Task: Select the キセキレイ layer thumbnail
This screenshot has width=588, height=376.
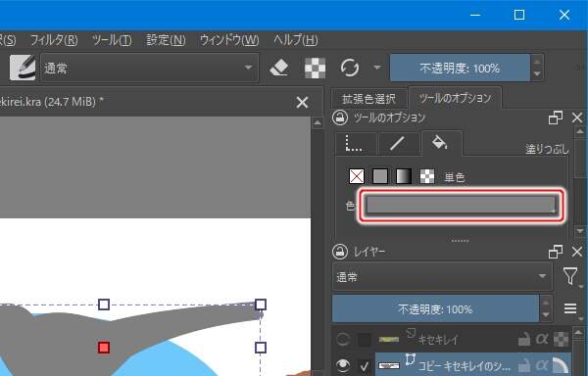Action: pyautogui.click(x=389, y=340)
